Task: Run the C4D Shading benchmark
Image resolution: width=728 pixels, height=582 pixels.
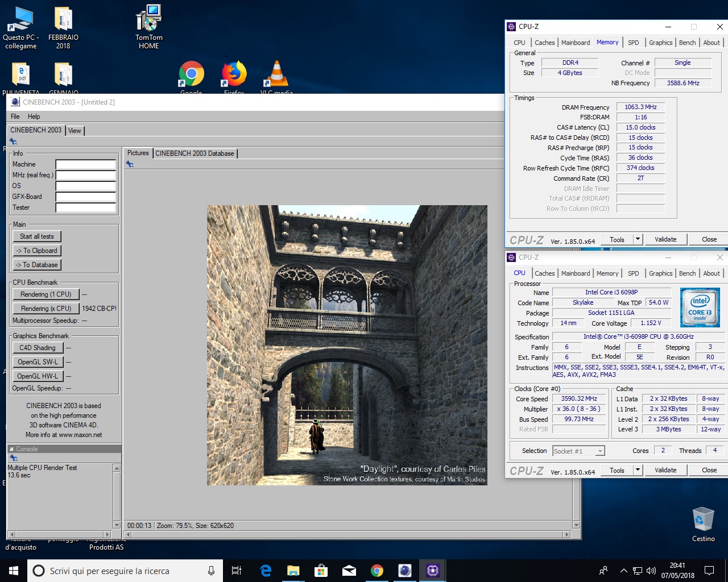Action: (38, 348)
